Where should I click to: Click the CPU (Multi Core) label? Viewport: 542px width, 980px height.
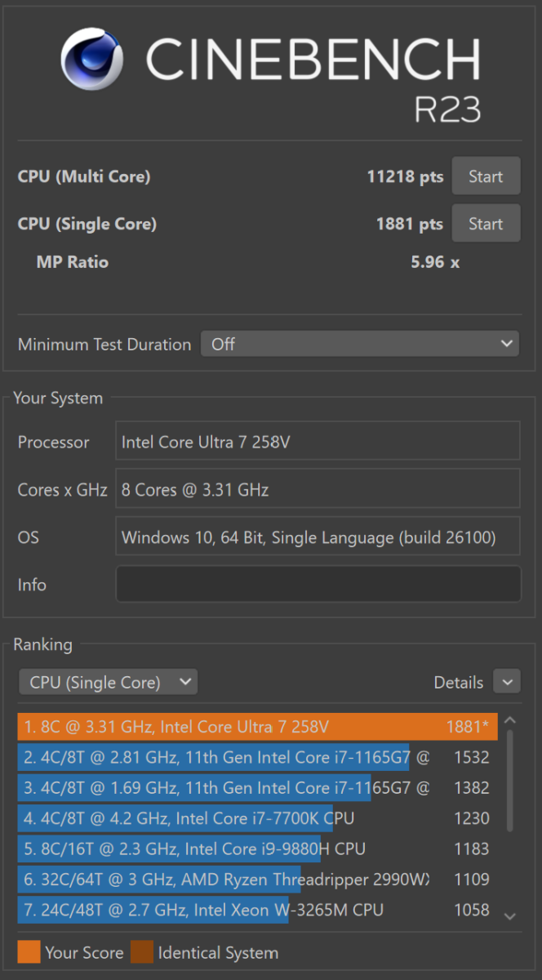coord(84,176)
